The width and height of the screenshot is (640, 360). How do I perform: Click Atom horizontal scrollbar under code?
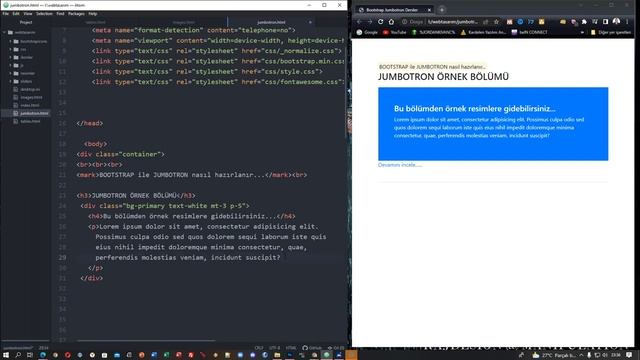(146, 340)
